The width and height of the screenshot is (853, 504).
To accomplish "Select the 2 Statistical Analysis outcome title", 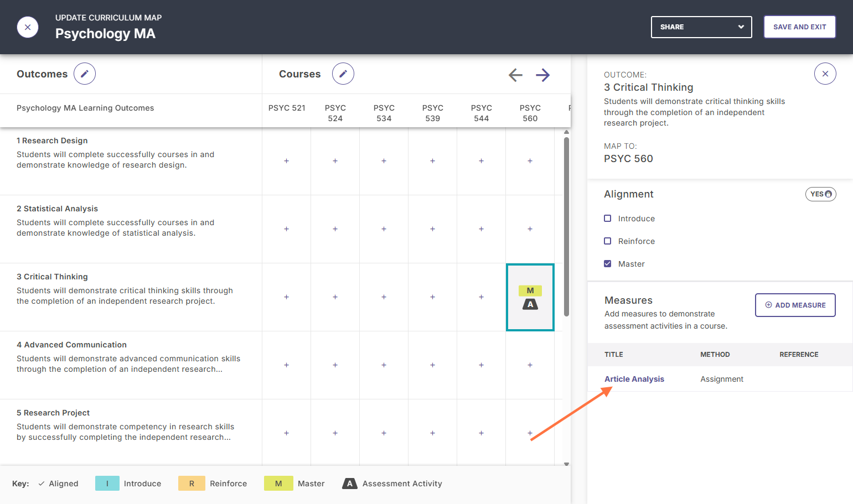I will (57, 209).
